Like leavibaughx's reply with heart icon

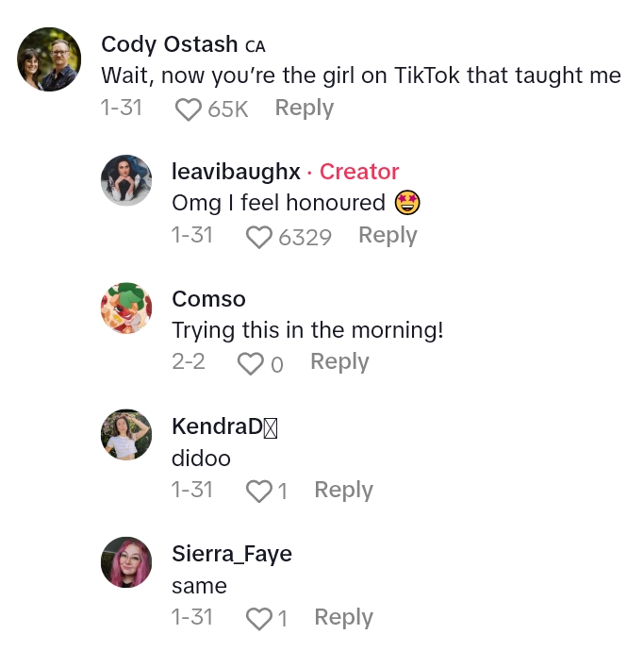click(x=259, y=237)
